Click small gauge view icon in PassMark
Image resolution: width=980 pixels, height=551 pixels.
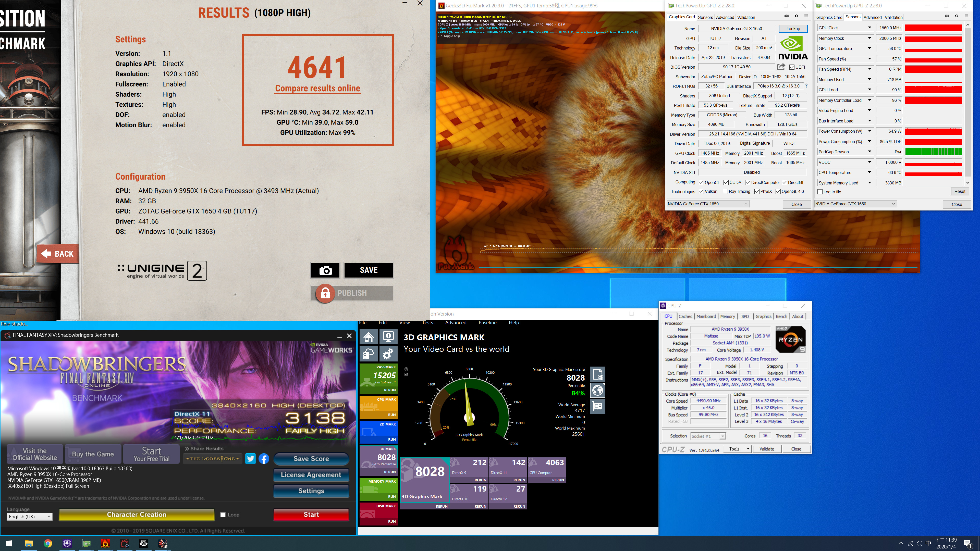[x=406, y=369]
